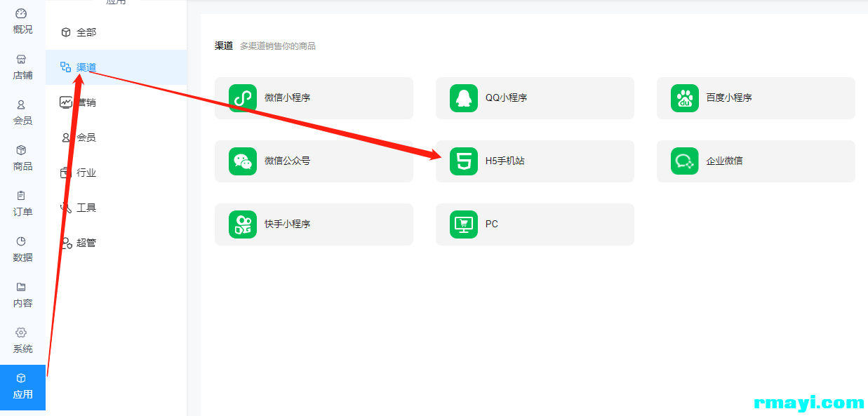The height and width of the screenshot is (416, 868).
Task: Click the H5手机站 HTML5 icon
Action: pyautogui.click(x=464, y=161)
